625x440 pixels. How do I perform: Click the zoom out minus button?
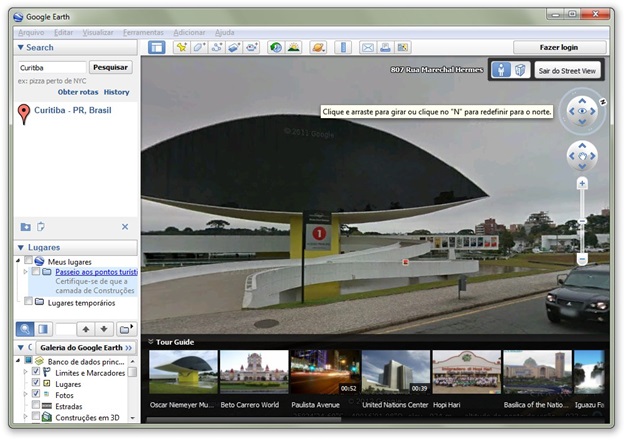pyautogui.click(x=582, y=259)
